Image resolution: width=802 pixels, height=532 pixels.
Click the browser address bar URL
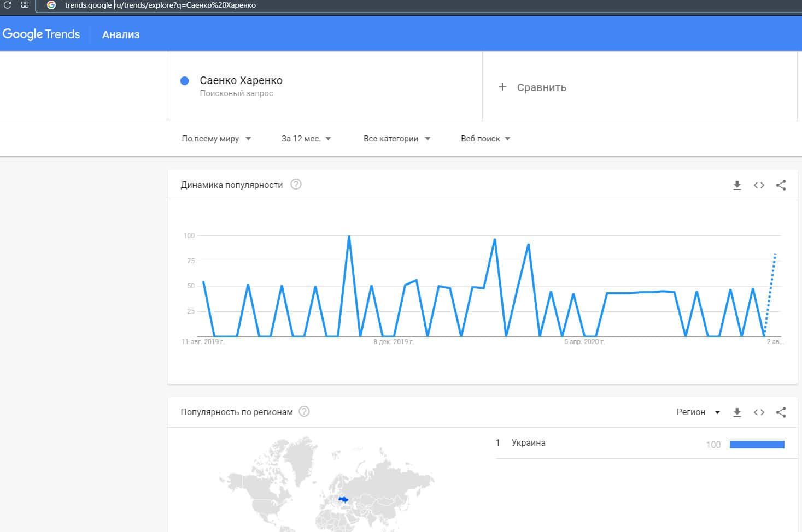click(x=160, y=5)
